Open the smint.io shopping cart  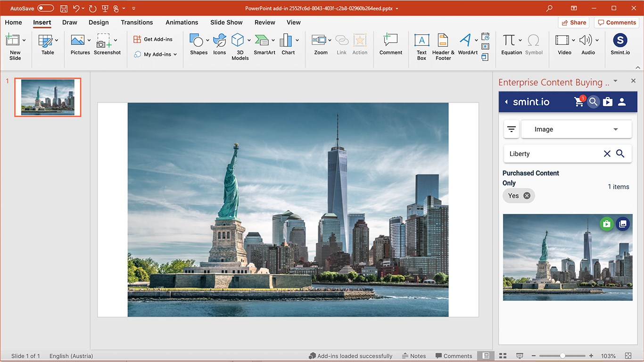click(579, 102)
